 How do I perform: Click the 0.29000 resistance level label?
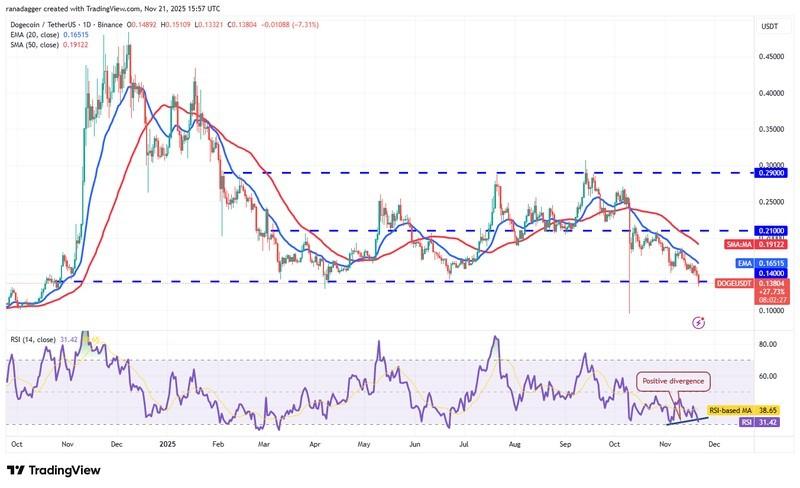(769, 173)
